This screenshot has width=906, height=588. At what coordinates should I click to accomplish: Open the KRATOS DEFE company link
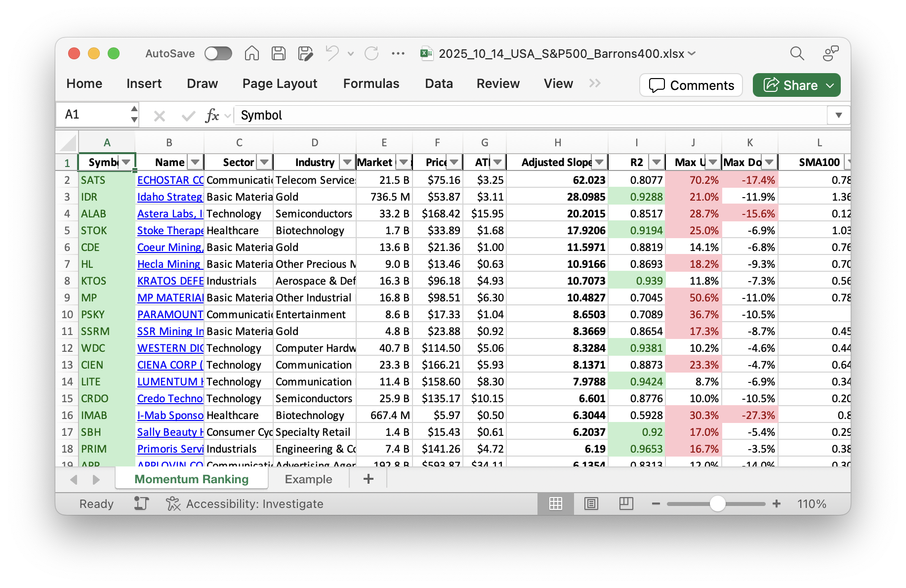click(170, 281)
